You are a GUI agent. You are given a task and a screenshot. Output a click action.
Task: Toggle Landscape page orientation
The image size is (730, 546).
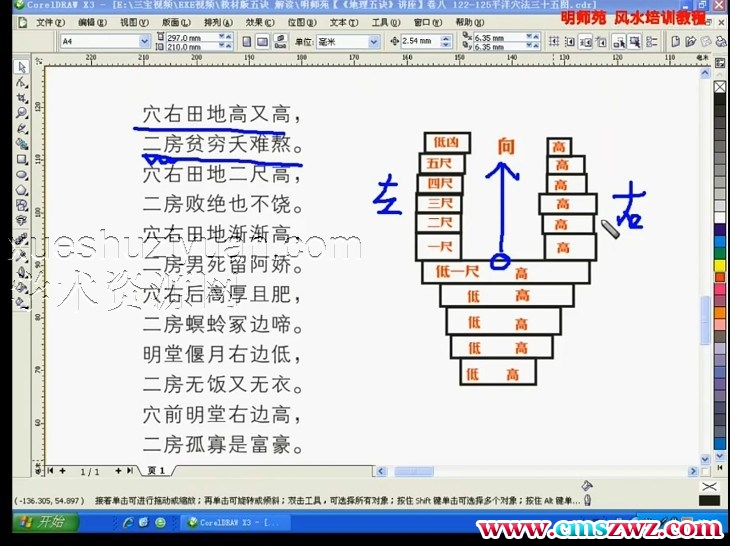[263, 42]
